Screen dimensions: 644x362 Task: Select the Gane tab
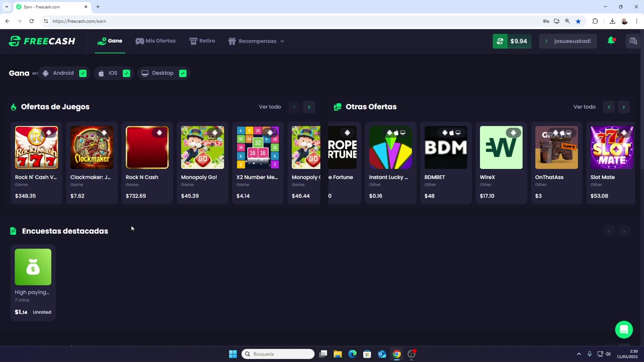point(110,41)
